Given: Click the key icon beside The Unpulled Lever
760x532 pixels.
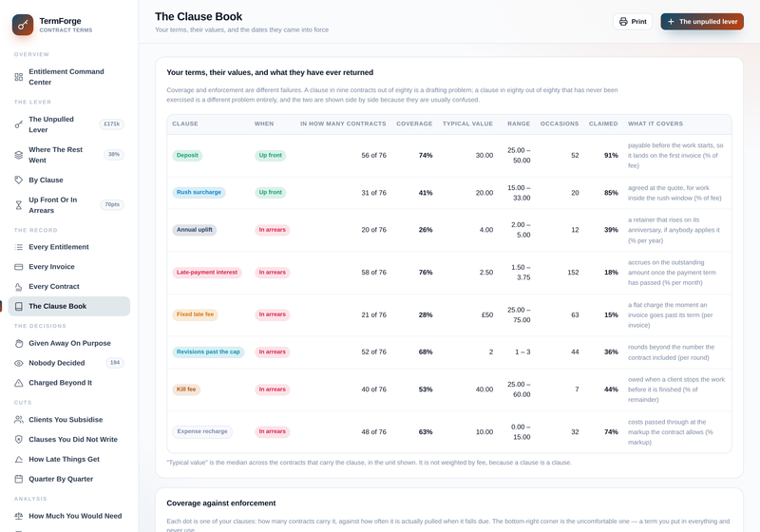Looking at the screenshot, I should pos(18,124).
